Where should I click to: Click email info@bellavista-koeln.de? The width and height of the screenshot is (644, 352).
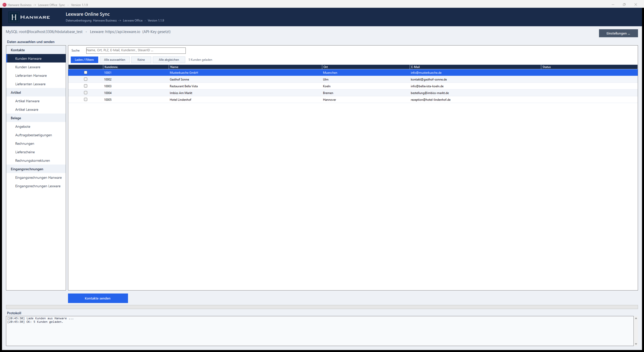point(427,86)
